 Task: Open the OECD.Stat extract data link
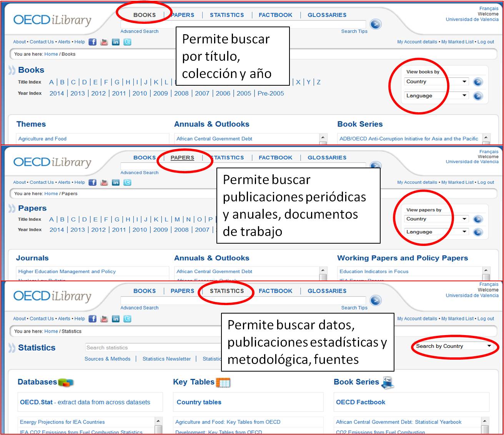click(85, 402)
